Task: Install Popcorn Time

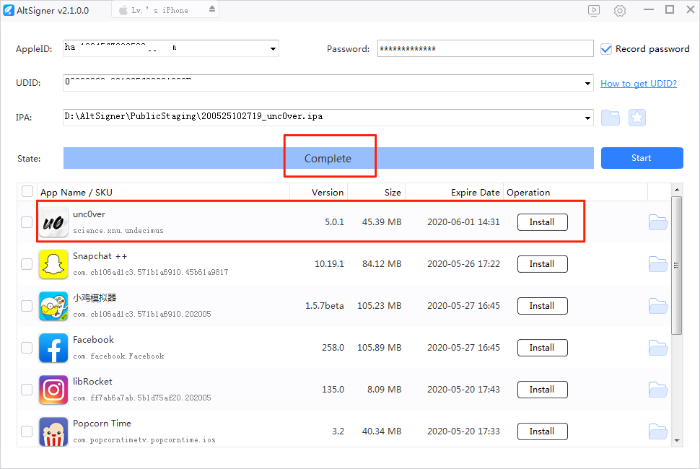Action: tap(542, 431)
